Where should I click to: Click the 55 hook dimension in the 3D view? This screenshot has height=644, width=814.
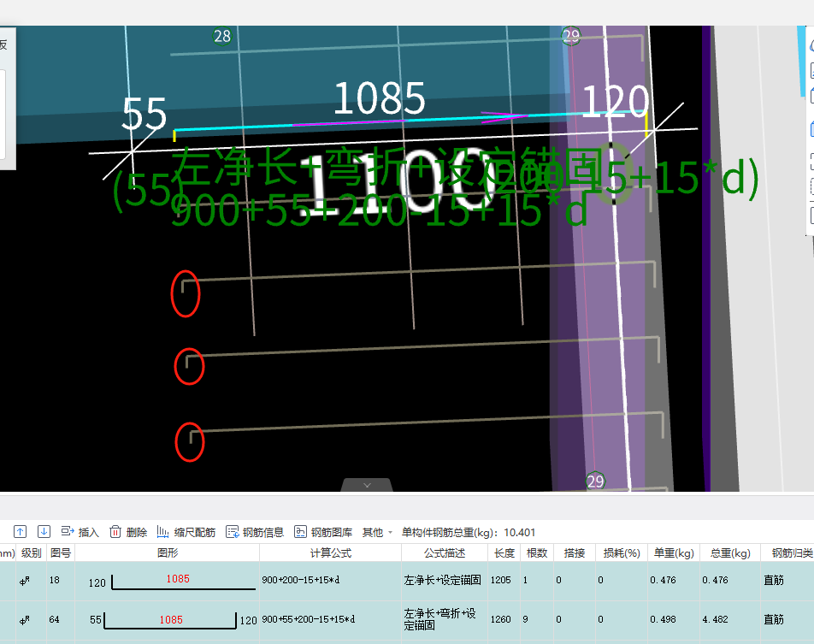pyautogui.click(x=144, y=115)
